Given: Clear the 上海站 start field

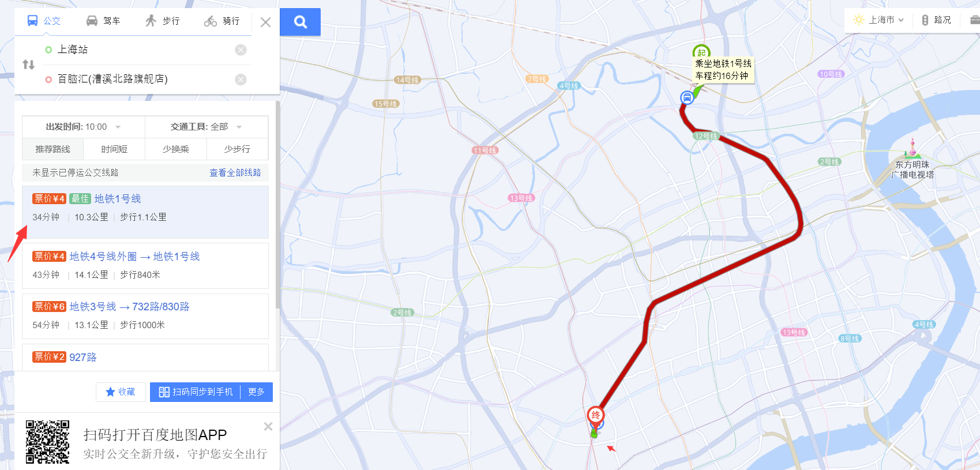Looking at the screenshot, I should [241, 50].
